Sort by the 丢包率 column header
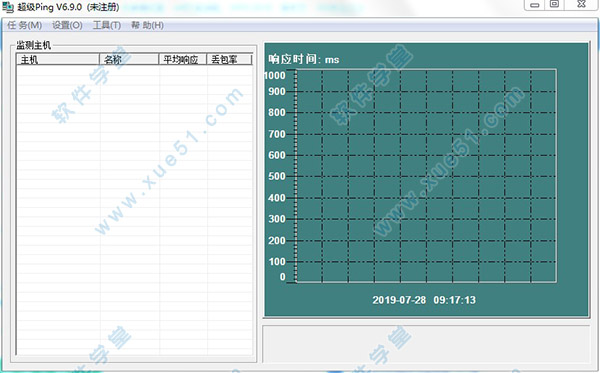The height and width of the screenshot is (373, 600). point(229,59)
